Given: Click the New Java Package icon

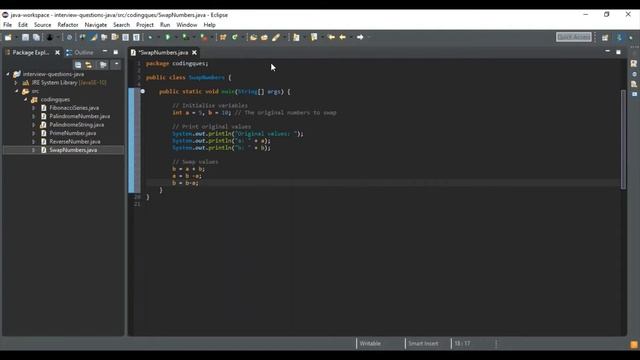Looking at the screenshot, I should click(223, 37).
